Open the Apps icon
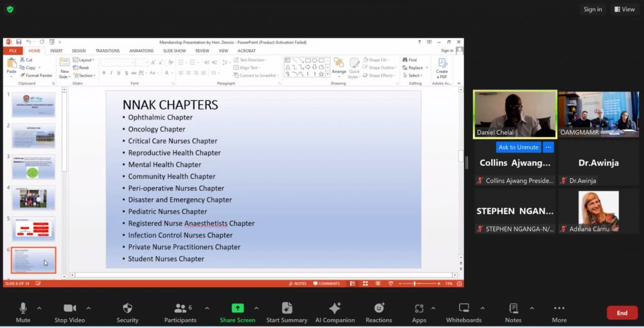644x328 pixels. tap(419, 308)
